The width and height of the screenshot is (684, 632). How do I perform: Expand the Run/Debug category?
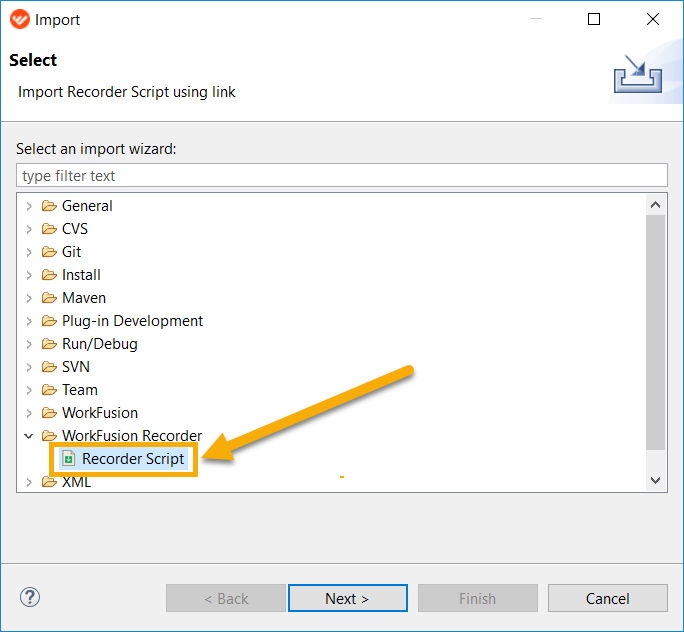pos(29,344)
